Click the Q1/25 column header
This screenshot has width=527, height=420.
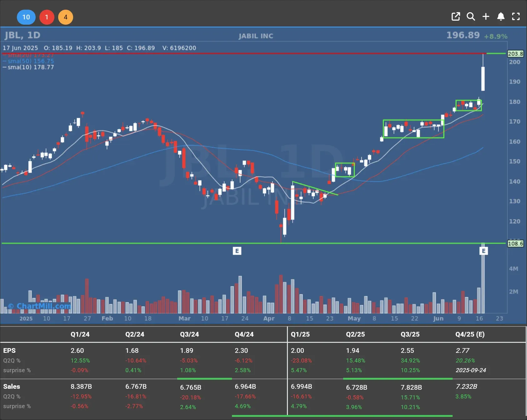tap(300, 334)
